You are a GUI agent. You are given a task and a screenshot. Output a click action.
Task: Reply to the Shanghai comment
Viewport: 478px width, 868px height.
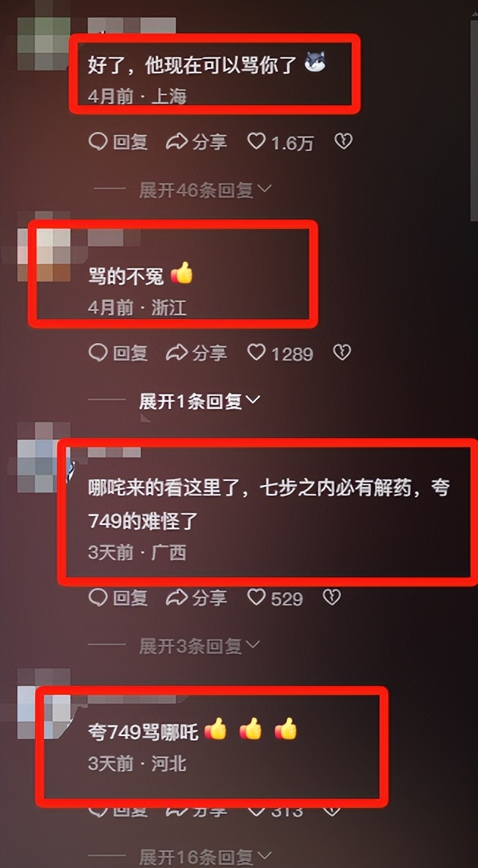point(118,142)
